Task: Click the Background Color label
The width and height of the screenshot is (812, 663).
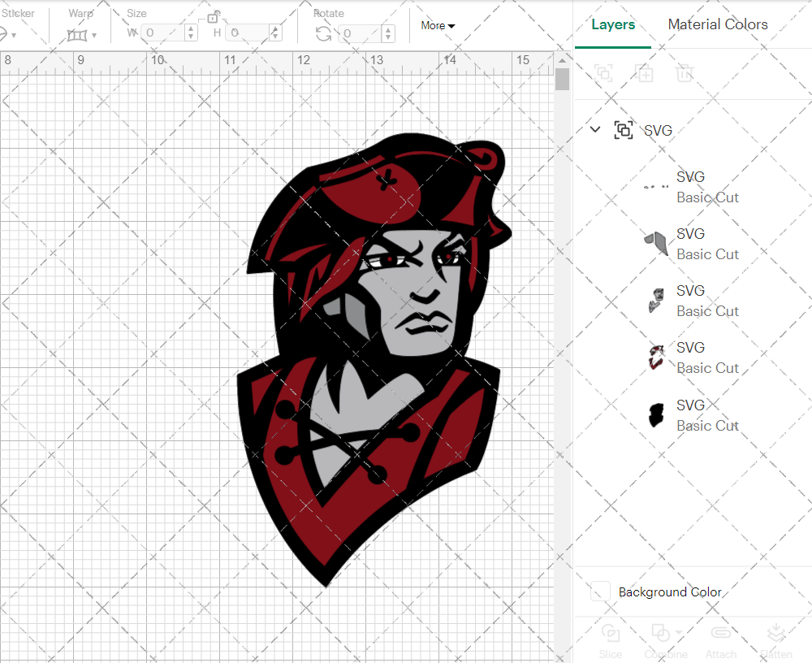Action: click(670, 592)
